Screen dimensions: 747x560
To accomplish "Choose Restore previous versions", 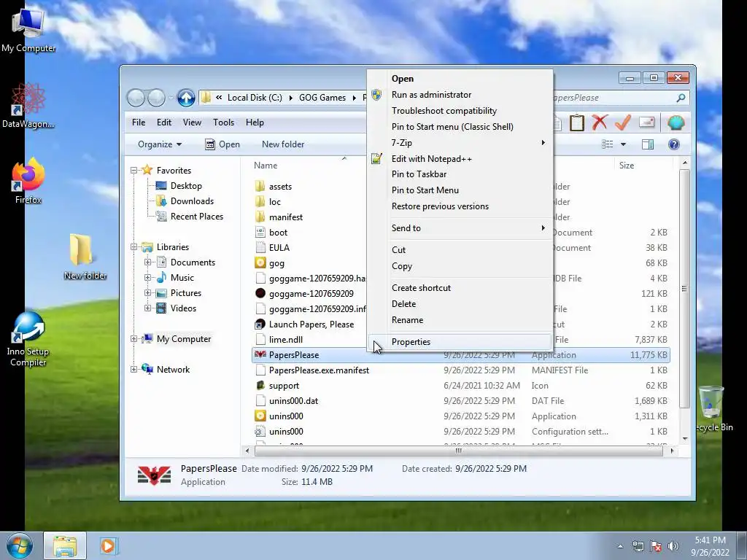I will tap(460, 206).
